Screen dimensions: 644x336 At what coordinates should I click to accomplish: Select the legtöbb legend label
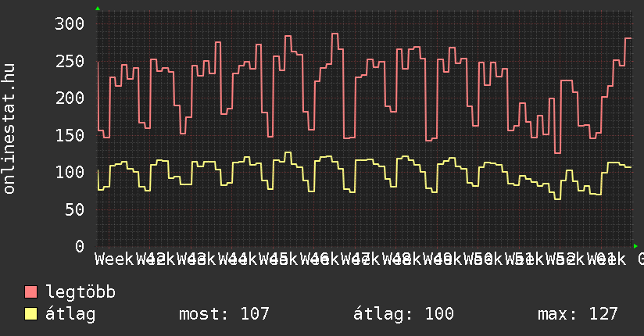click(x=80, y=292)
